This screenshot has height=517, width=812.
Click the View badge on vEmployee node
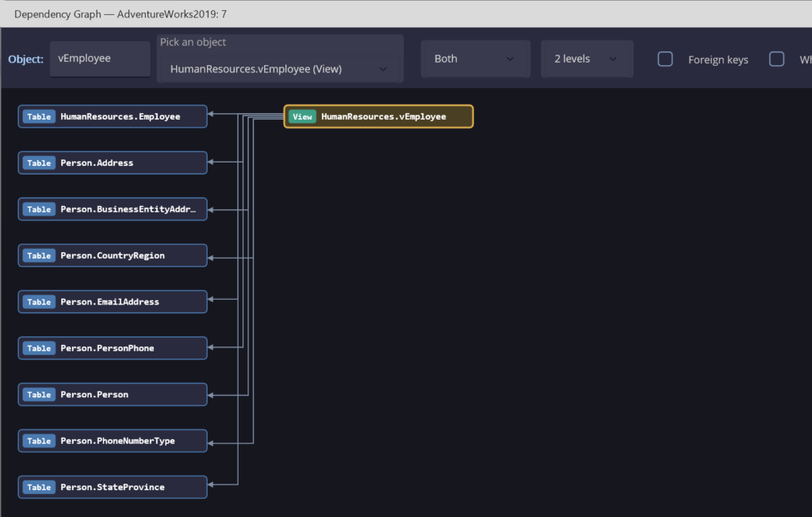(302, 117)
